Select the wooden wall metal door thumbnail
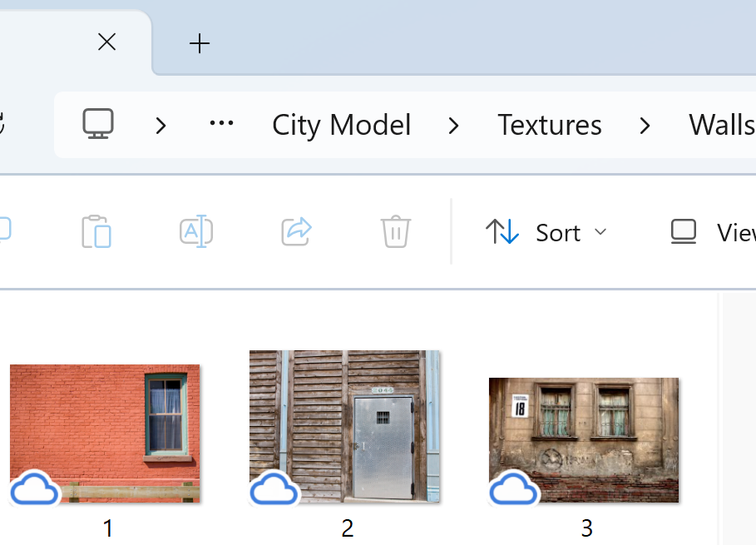The width and height of the screenshot is (756, 545). click(x=344, y=426)
